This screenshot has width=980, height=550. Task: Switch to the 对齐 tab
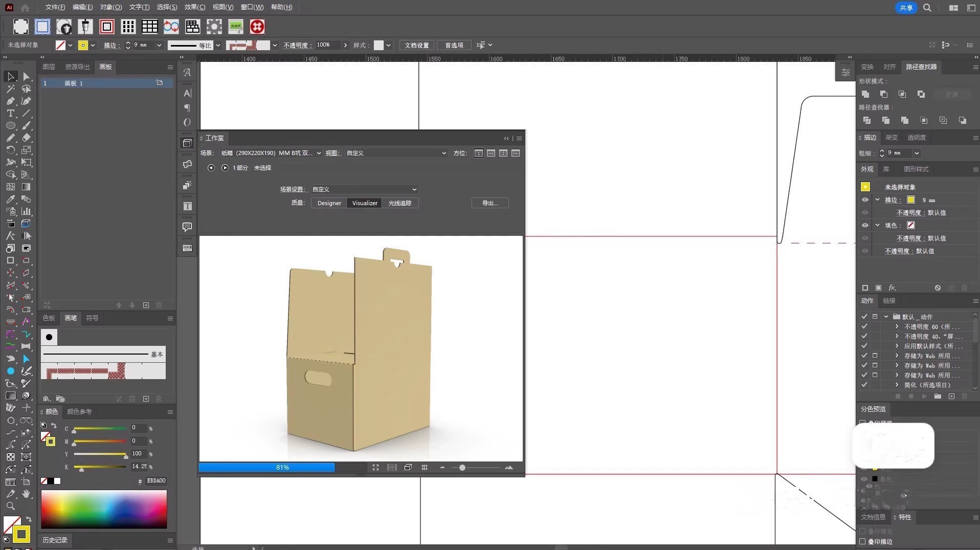889,67
